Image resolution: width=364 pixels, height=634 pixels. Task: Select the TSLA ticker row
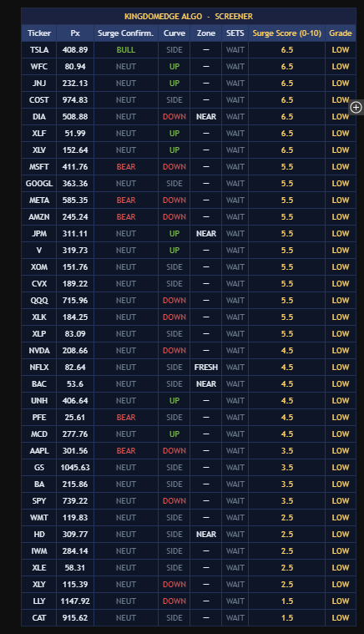[x=189, y=50]
